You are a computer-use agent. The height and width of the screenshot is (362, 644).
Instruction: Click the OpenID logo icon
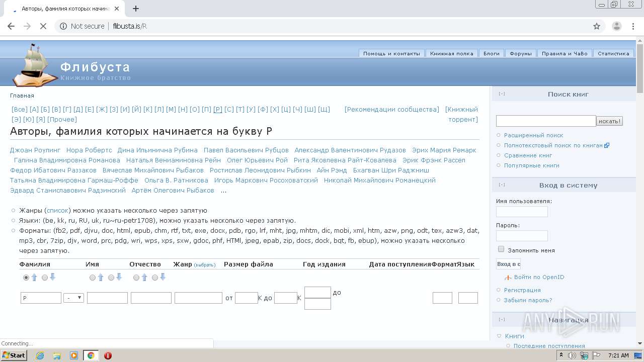(x=508, y=278)
